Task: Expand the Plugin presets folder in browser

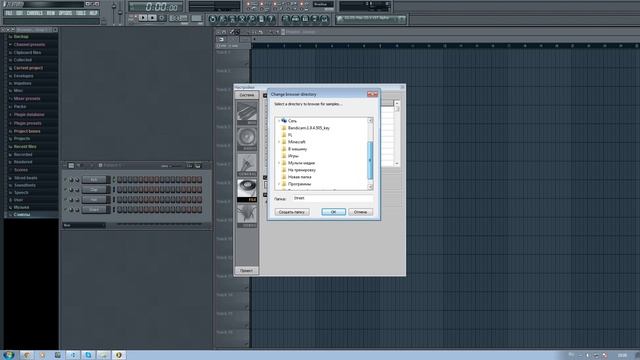Action: click(27, 123)
